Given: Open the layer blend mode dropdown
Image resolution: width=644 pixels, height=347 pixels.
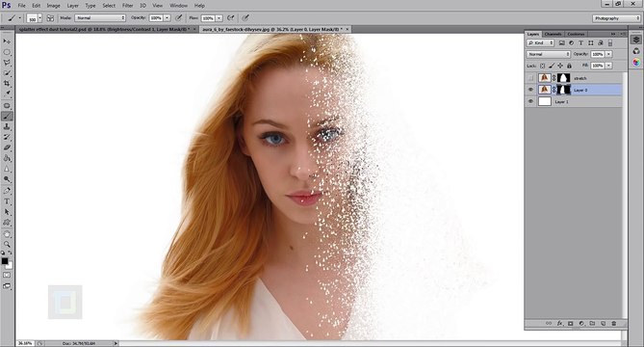Looking at the screenshot, I should pyautogui.click(x=549, y=54).
